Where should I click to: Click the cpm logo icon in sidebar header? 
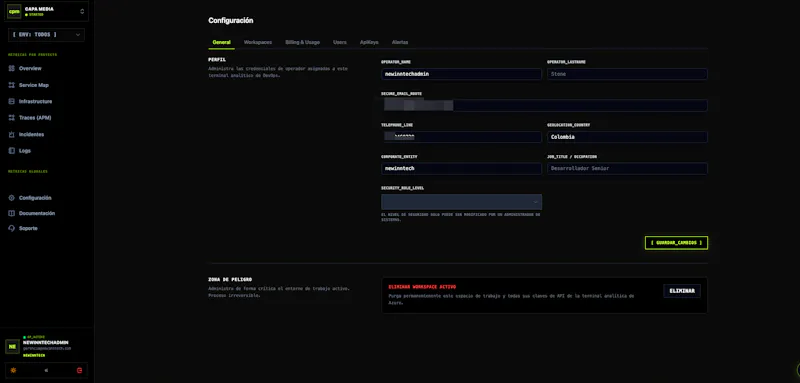(x=14, y=11)
